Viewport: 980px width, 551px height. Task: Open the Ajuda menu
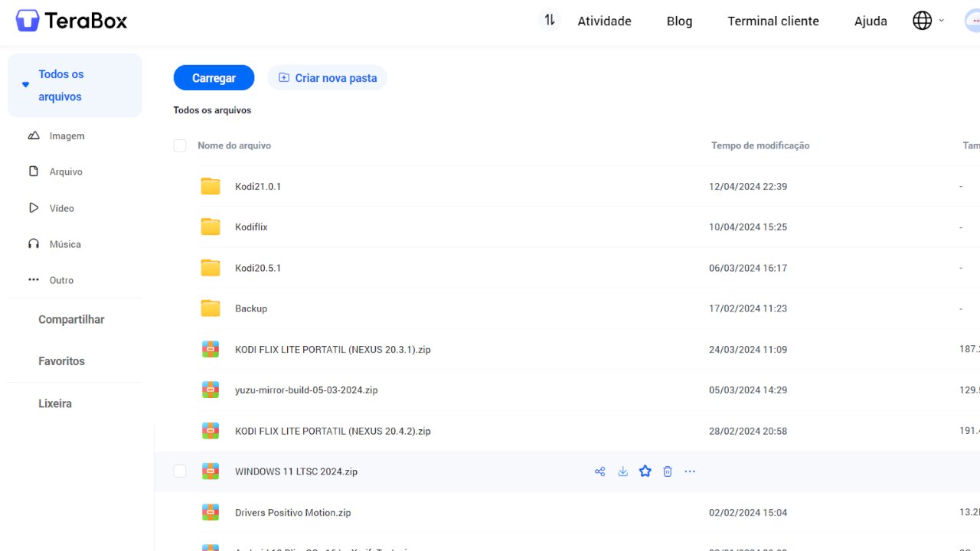pos(871,21)
